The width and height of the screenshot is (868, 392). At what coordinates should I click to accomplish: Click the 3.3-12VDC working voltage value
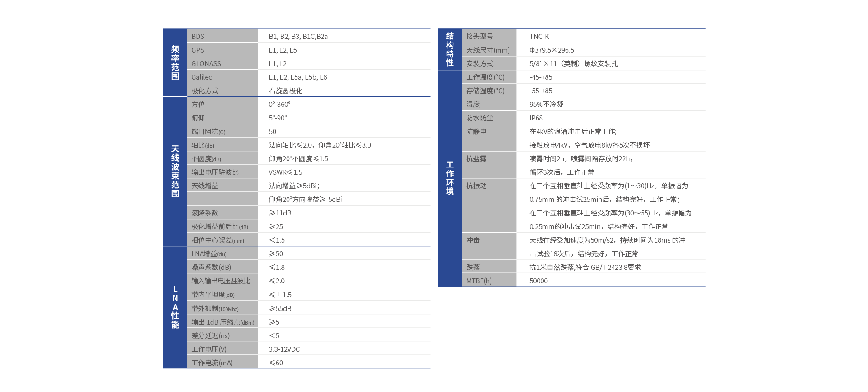click(x=284, y=349)
